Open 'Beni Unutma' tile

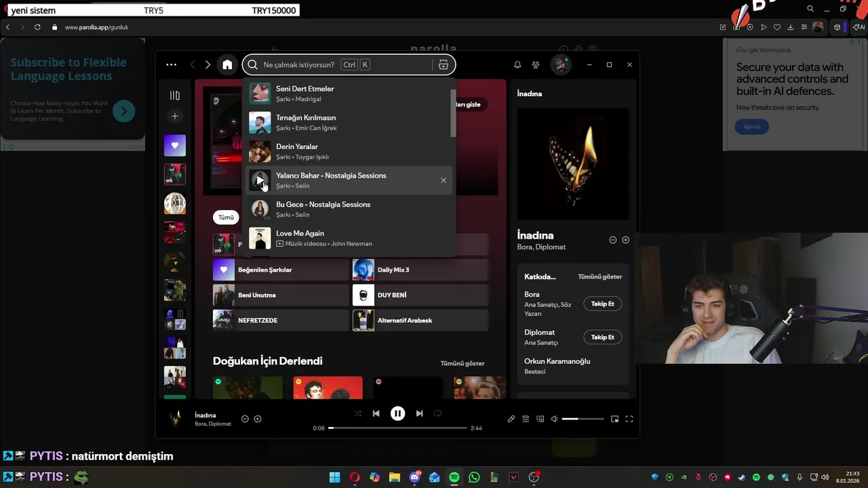click(x=281, y=295)
